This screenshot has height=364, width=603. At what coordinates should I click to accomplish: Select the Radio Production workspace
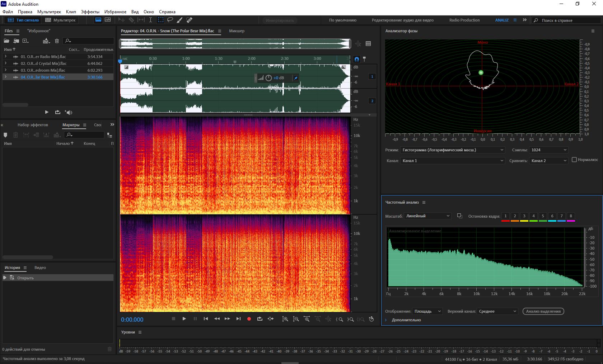click(x=464, y=20)
